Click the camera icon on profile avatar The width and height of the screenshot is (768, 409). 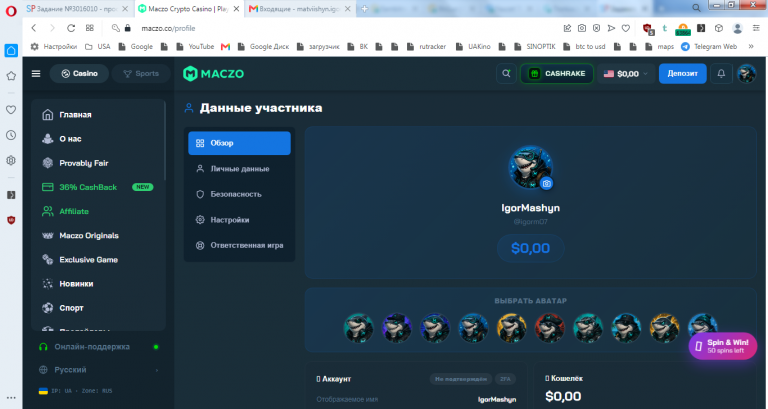click(547, 183)
